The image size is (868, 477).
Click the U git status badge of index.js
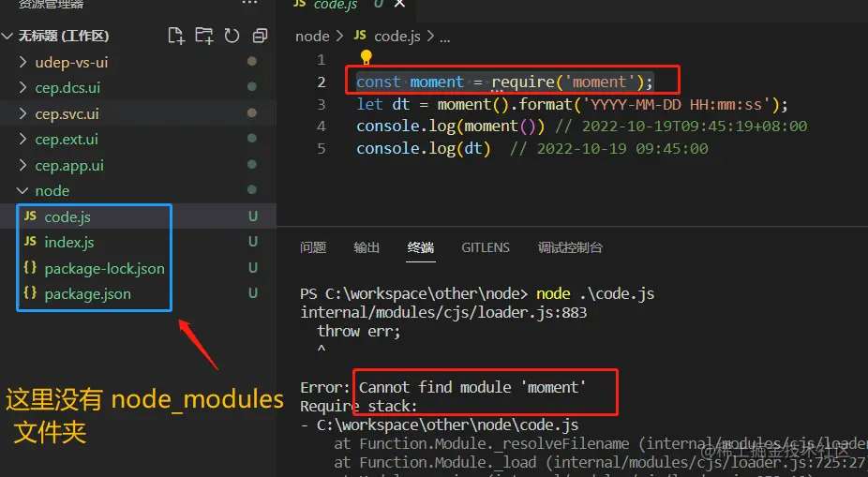coord(253,242)
